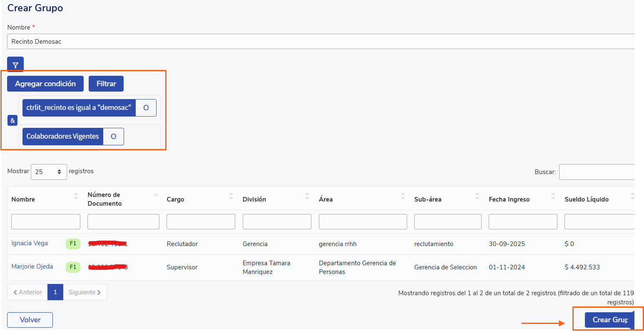This screenshot has width=644, height=331.
Task: Toggle O on Colaboradores Vigentes condition
Action: click(113, 137)
